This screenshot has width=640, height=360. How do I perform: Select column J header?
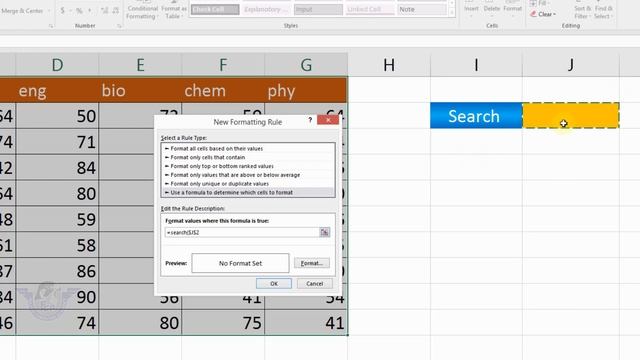click(x=571, y=64)
